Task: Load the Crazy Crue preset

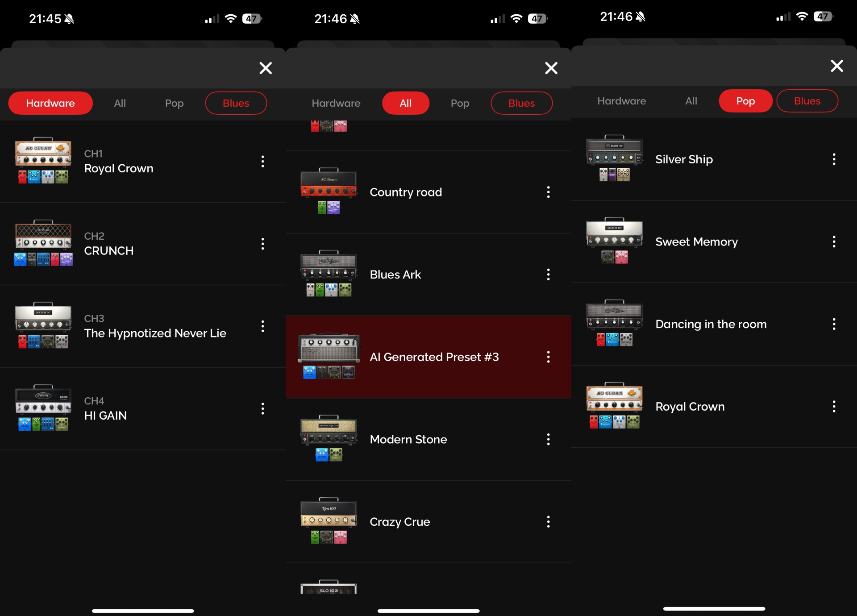Action: click(x=428, y=522)
